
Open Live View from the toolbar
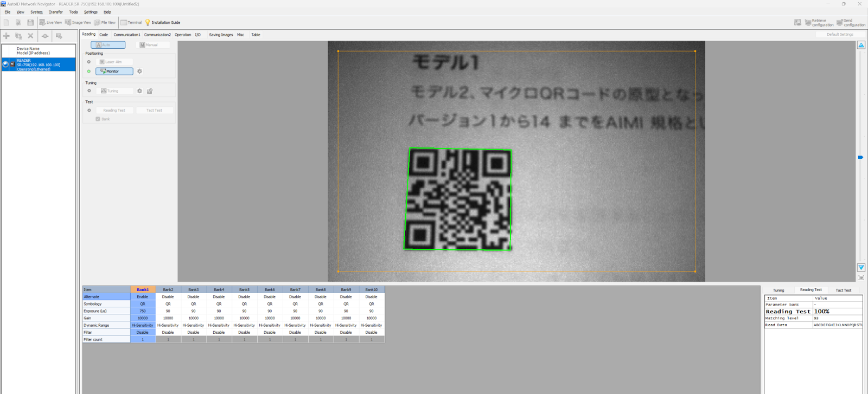(x=50, y=22)
